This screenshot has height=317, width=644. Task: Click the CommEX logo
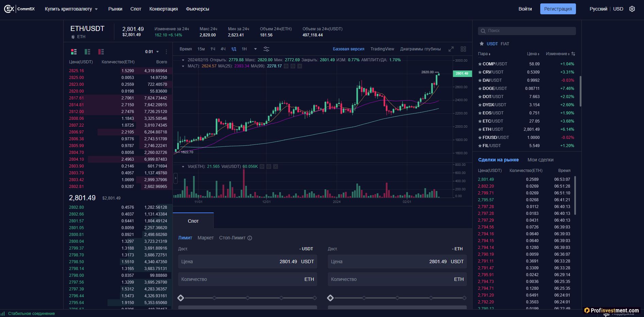pyautogui.click(x=19, y=9)
